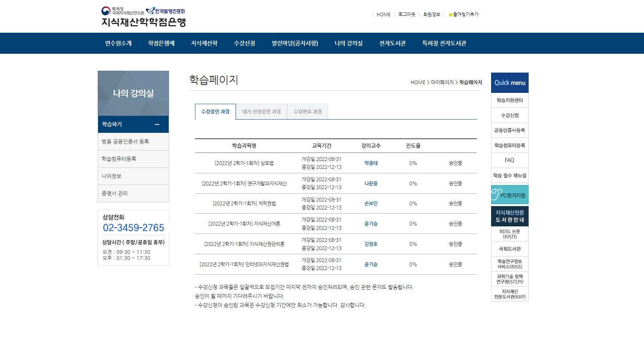The height and width of the screenshot is (355, 644).
Task: Switch to the 수강완료 과정 tab
Action: pos(307,111)
